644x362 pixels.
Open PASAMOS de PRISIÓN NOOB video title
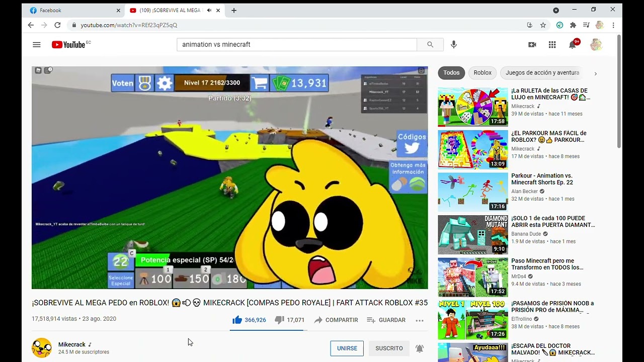(x=552, y=307)
